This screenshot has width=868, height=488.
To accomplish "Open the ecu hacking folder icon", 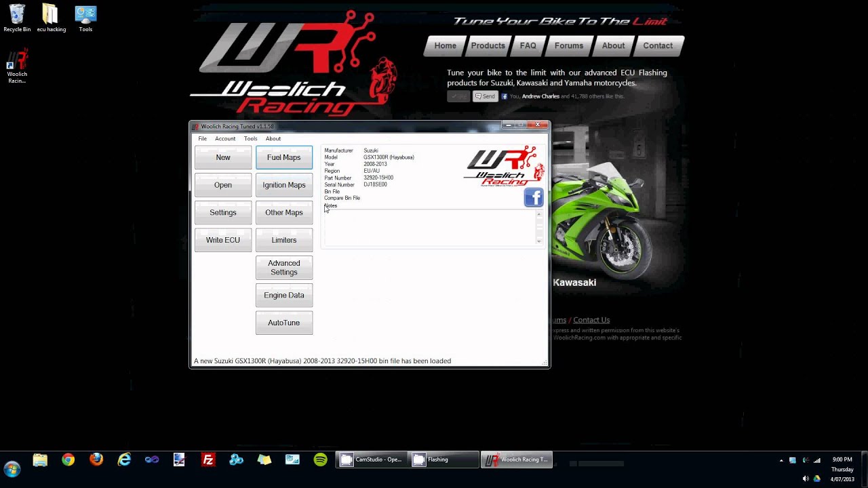I will (51, 18).
